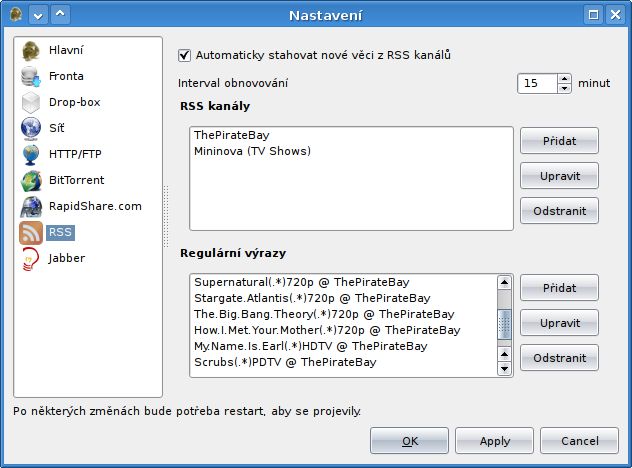Choose the Síť globe icon
Image resolution: width=632 pixels, height=468 pixels.
31,128
